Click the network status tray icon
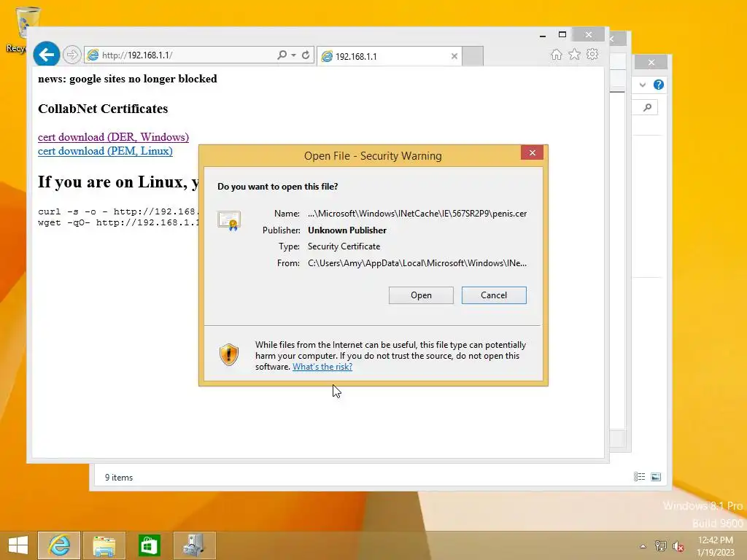The width and height of the screenshot is (747, 560). (x=660, y=545)
